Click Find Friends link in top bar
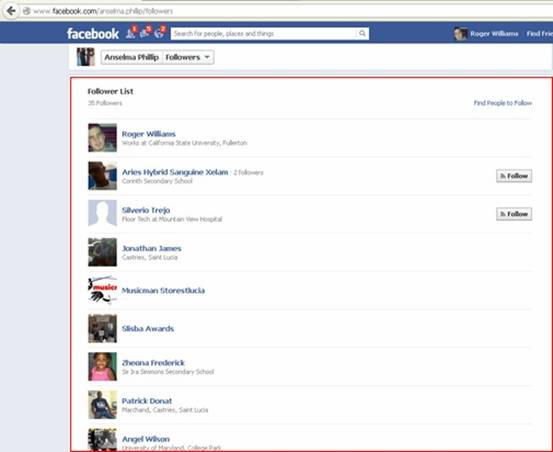553x452 pixels. (540, 34)
